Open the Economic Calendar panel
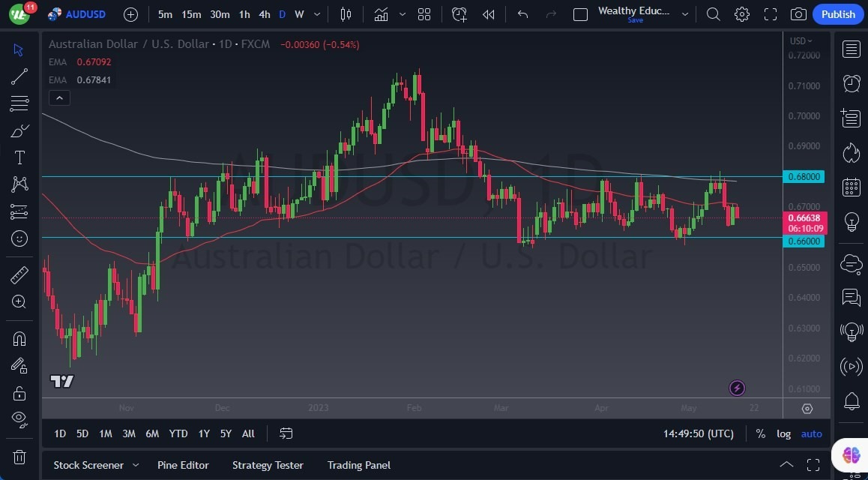 coord(851,187)
